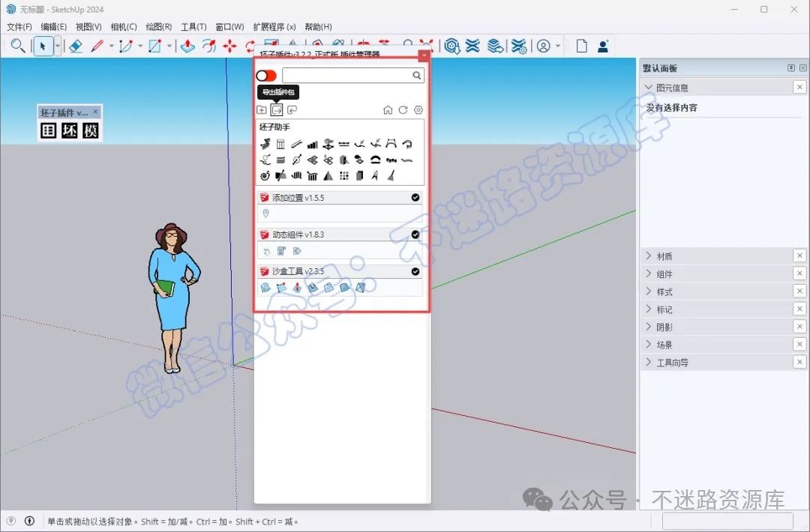Toggle 动态组件 v1.8.3 enabled checkmark

415,235
